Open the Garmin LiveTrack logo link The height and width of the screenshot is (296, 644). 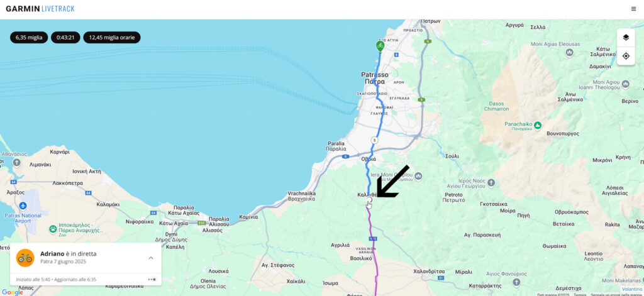point(40,9)
